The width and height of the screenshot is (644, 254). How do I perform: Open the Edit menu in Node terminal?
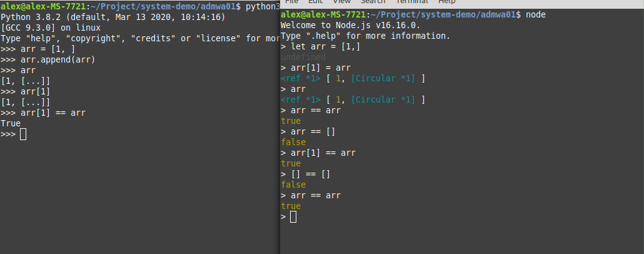point(315,2)
